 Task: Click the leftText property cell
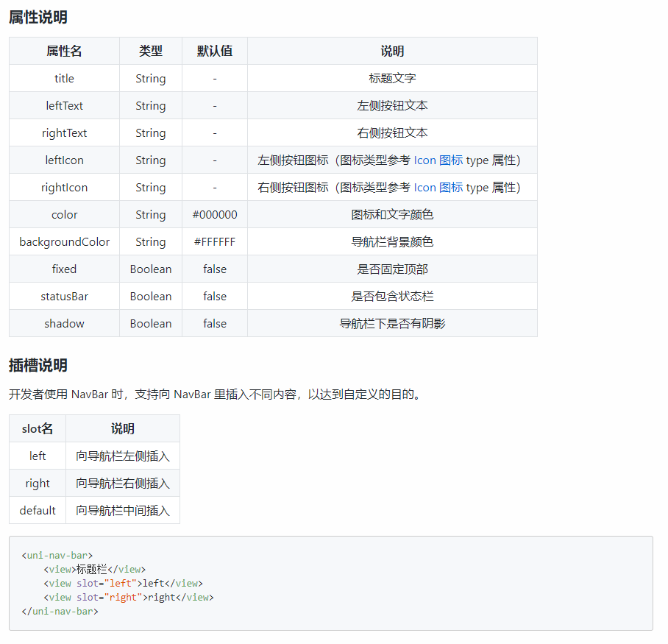tap(64, 105)
